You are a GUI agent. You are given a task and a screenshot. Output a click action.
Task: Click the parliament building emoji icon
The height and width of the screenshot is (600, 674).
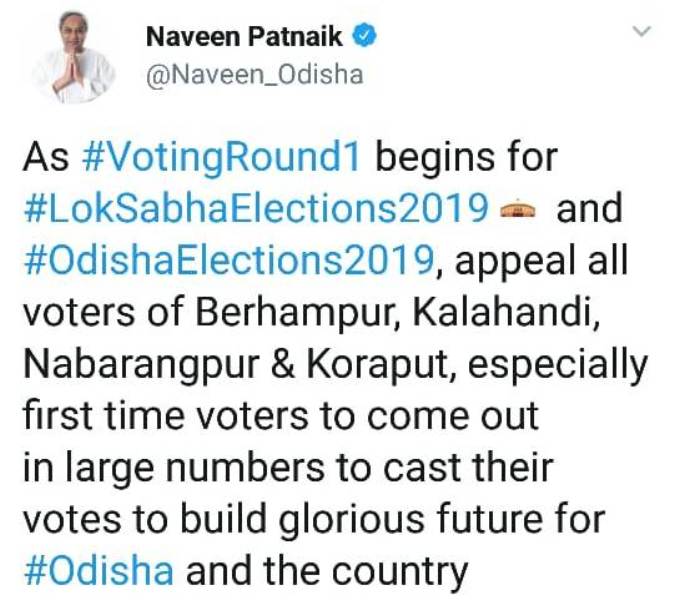pyautogui.click(x=518, y=209)
